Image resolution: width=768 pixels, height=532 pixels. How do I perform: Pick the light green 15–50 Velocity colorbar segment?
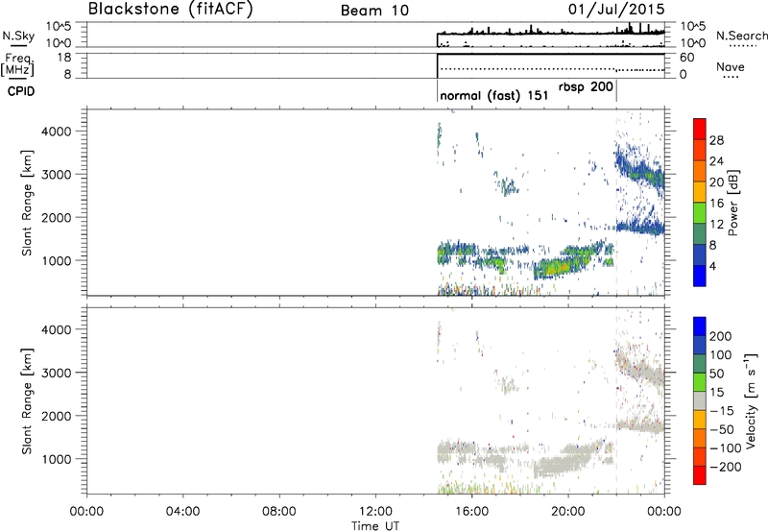pos(700,382)
